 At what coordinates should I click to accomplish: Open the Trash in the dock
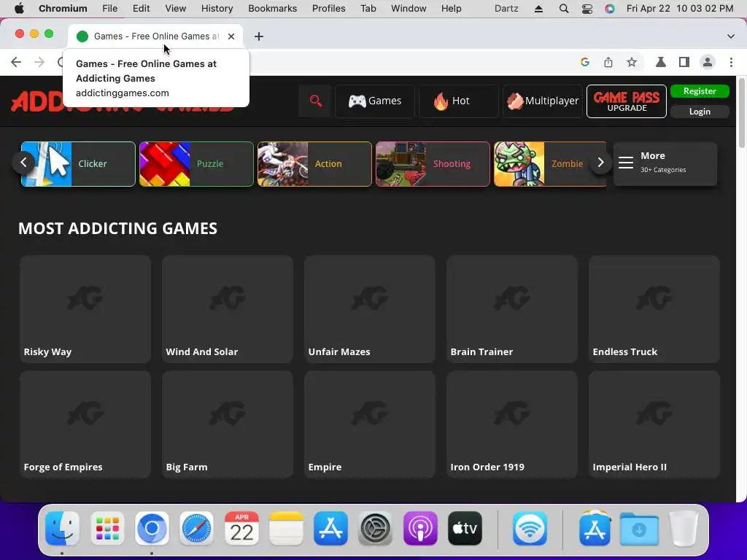[x=684, y=529]
